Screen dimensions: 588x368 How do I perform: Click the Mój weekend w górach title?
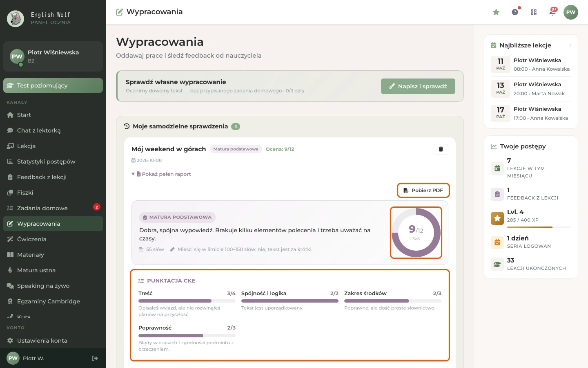(x=169, y=149)
